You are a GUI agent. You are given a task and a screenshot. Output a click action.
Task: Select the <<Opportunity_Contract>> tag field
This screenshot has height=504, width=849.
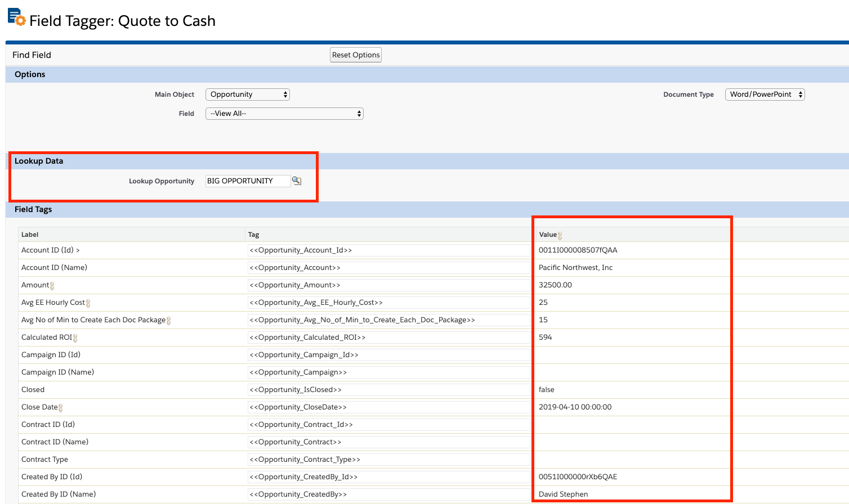tap(389, 442)
